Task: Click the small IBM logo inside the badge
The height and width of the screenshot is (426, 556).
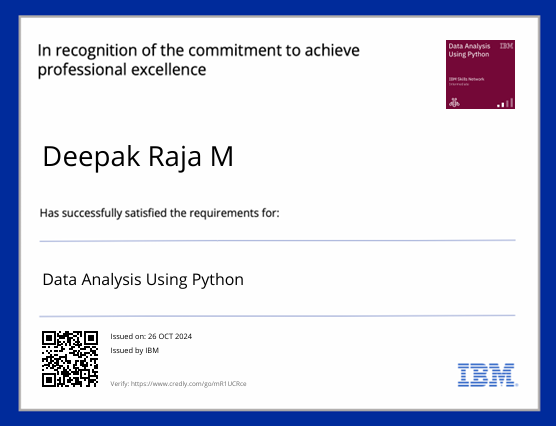Action: coord(506,46)
